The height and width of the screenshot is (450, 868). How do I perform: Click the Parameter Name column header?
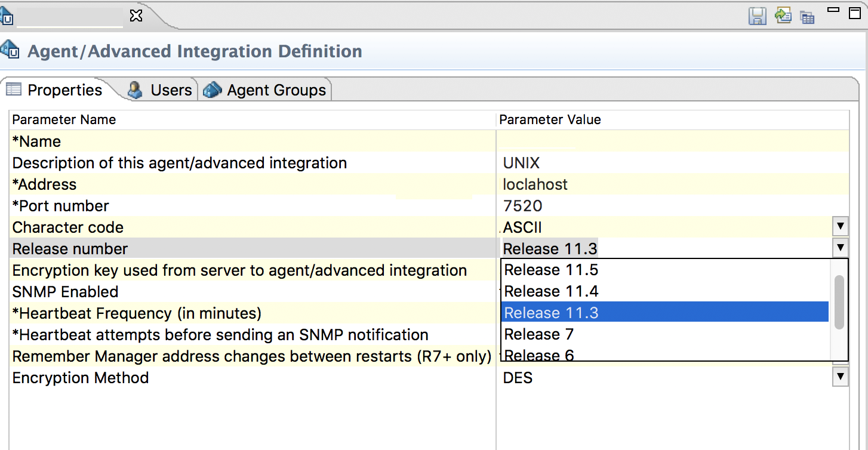pyautogui.click(x=64, y=119)
